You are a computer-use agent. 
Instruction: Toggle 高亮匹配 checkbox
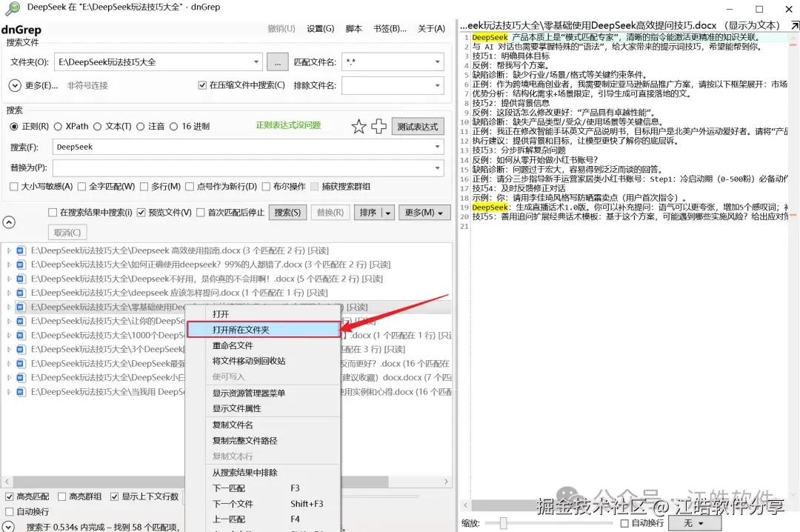click(9, 496)
